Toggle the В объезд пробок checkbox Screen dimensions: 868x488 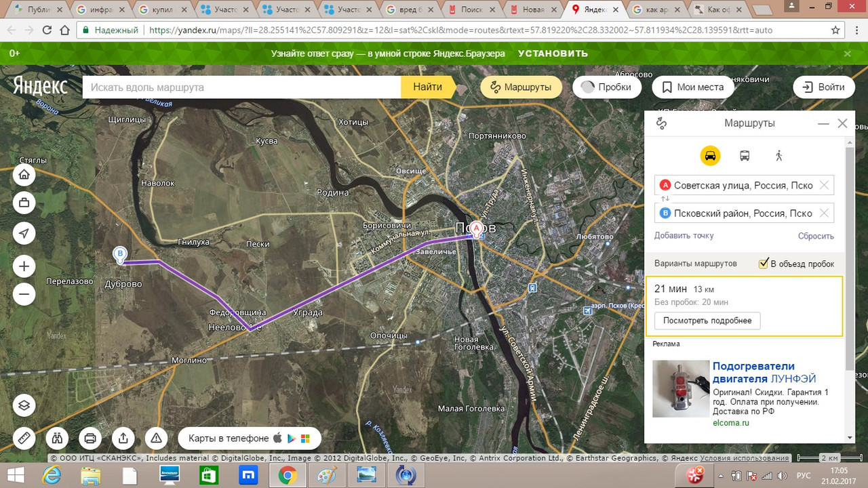pos(764,264)
